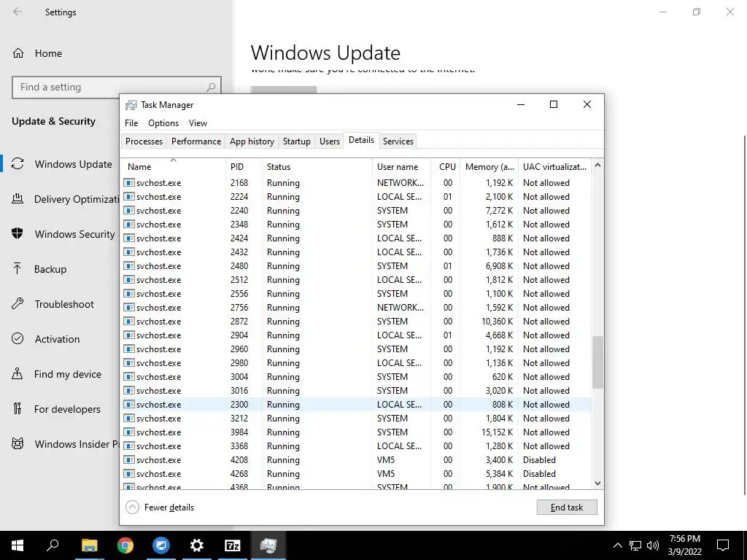This screenshot has width=747, height=560.
Task: Click the End task button
Action: pyautogui.click(x=566, y=507)
